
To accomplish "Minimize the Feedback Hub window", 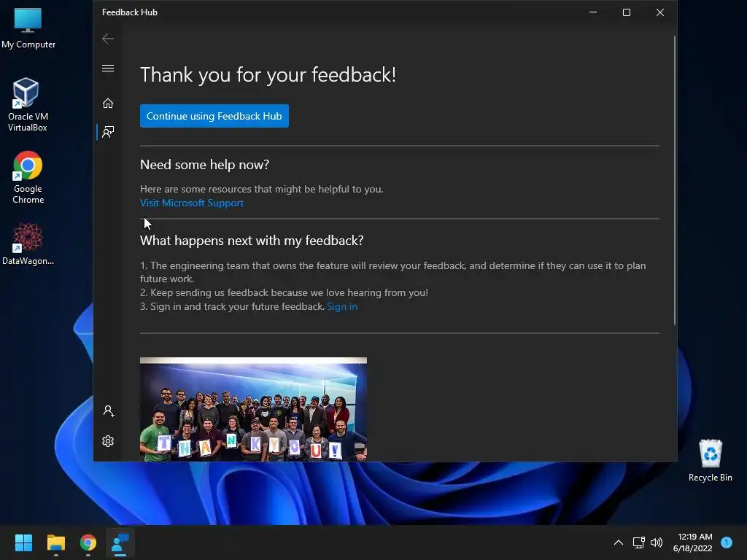I will 593,12.
